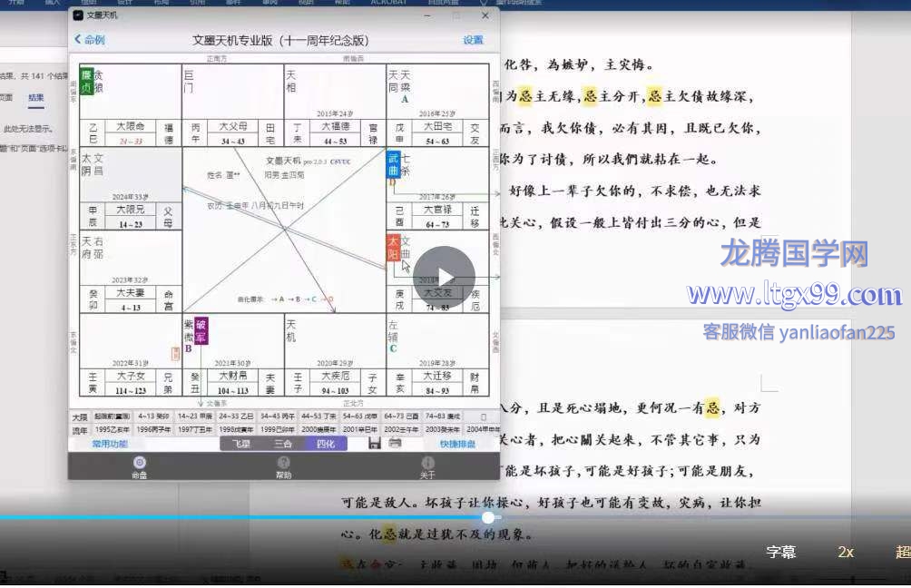The image size is (911, 588).
Task: Open the 帮助 bottom tab
Action: click(x=283, y=467)
